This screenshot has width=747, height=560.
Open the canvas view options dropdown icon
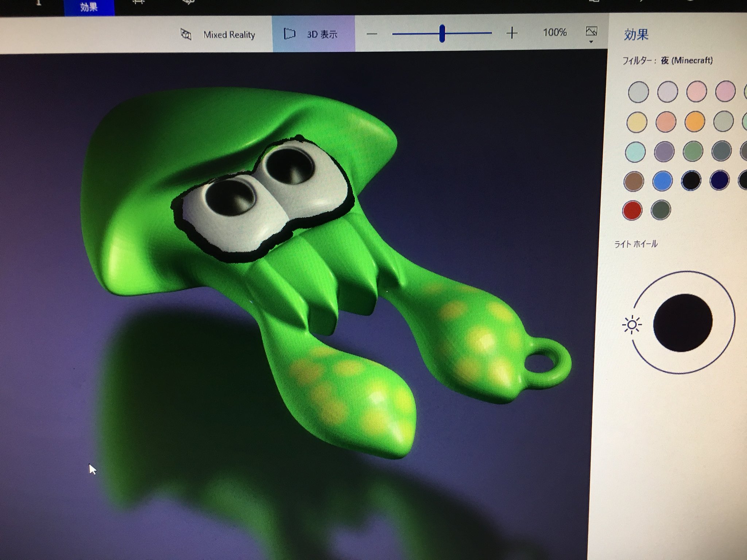tap(591, 35)
